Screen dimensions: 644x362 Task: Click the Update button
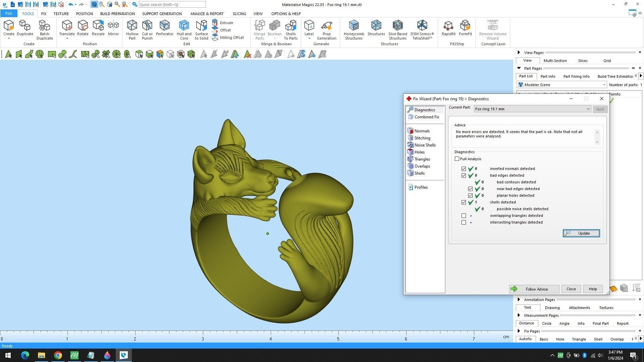tap(581, 233)
